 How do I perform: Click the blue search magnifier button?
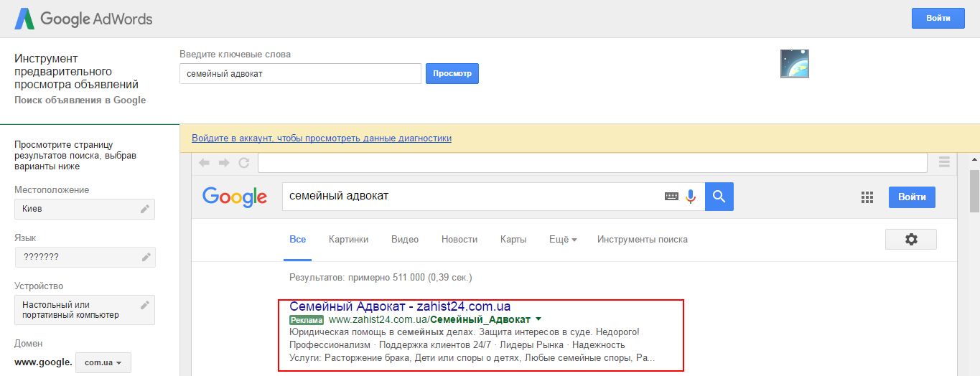click(x=719, y=196)
